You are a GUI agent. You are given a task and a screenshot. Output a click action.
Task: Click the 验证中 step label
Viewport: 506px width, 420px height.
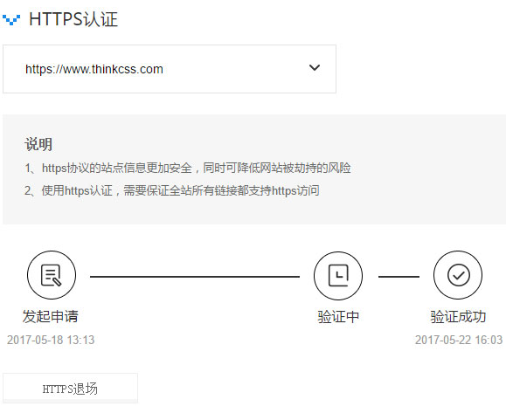(338, 317)
